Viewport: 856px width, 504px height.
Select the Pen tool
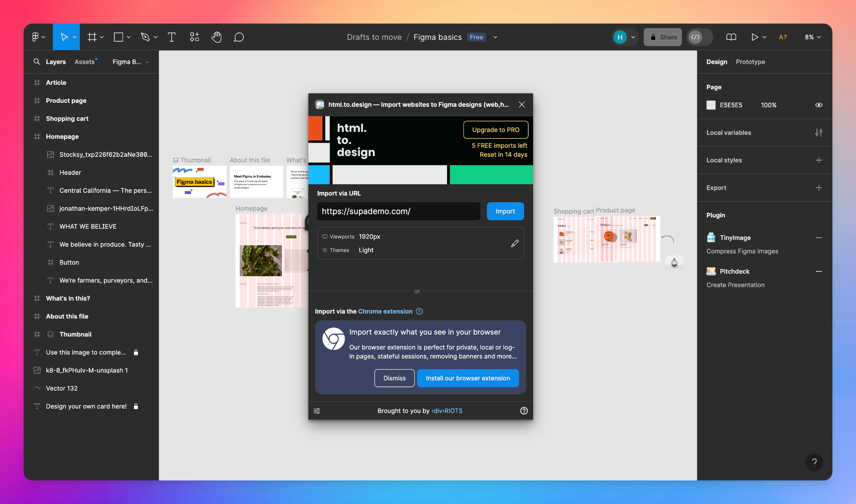pyautogui.click(x=145, y=37)
